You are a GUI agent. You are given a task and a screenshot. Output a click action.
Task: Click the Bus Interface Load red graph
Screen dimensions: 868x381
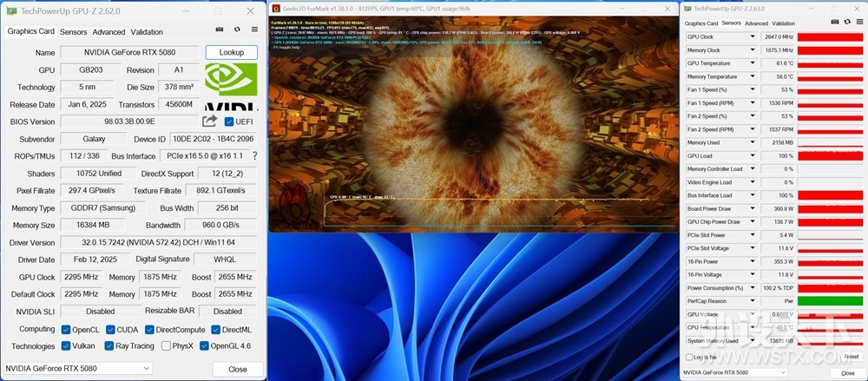tap(830, 195)
